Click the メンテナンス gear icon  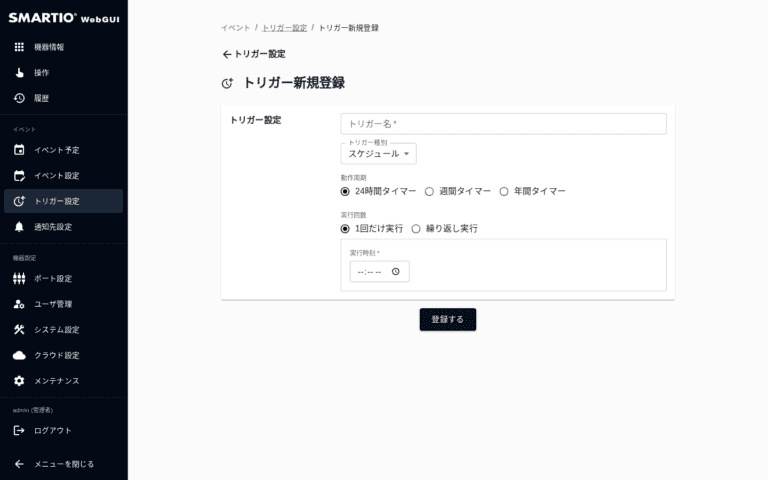(x=19, y=381)
